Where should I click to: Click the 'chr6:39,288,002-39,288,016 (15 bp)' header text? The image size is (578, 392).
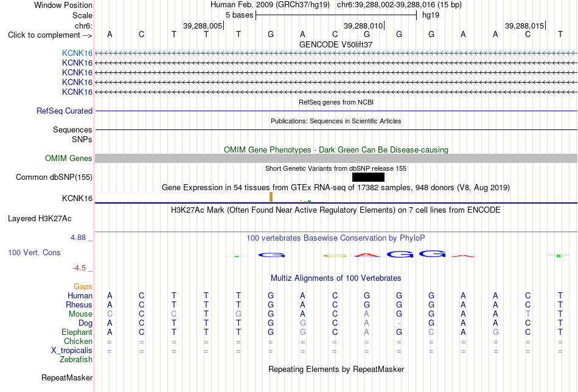pos(399,5)
